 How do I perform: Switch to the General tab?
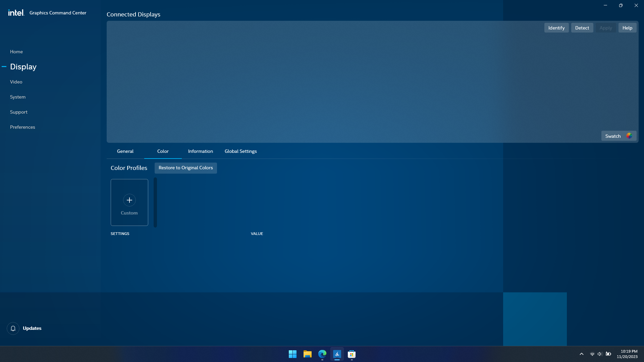pos(125,151)
